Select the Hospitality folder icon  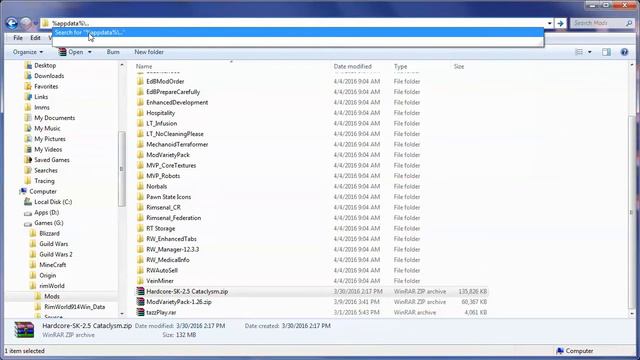(x=140, y=113)
